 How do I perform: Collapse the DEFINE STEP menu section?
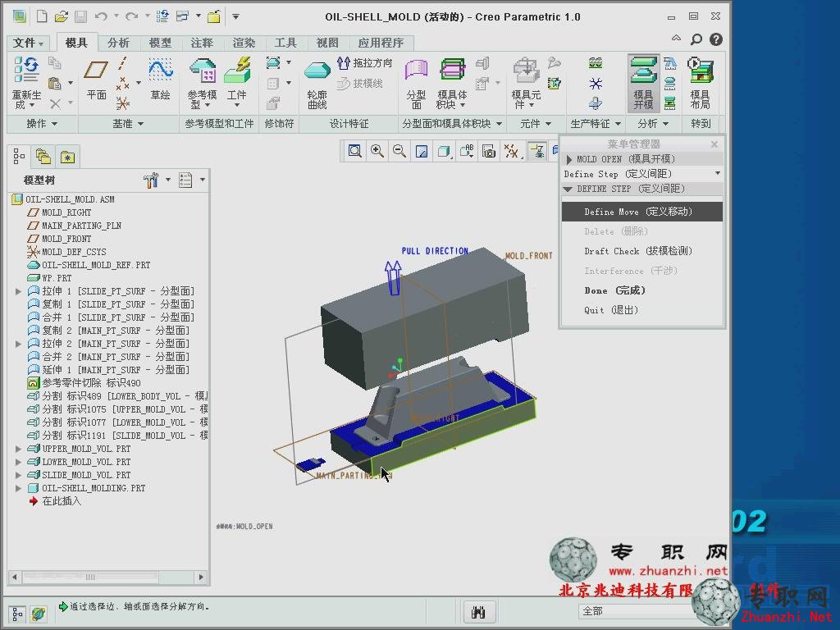(568, 189)
